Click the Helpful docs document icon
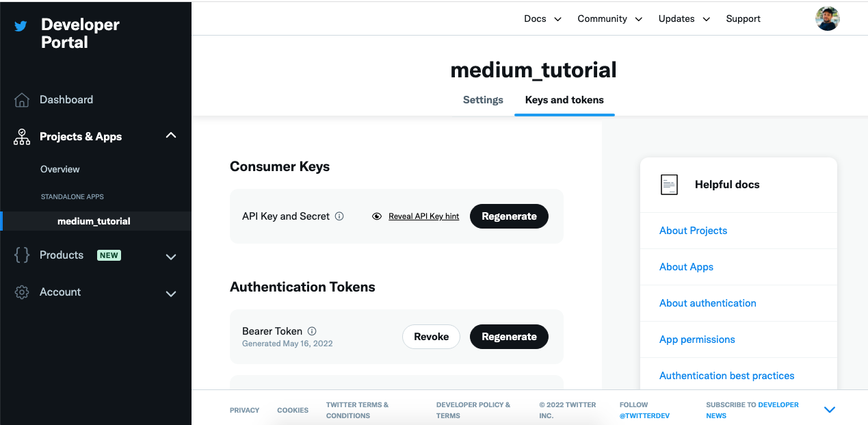 pyautogui.click(x=669, y=185)
